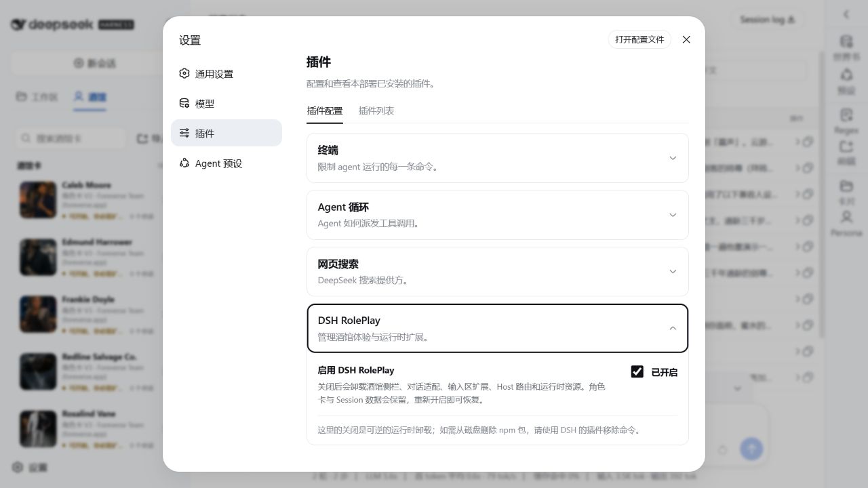Screen dimensions: 868x488
Task: Switch to the 插件配置 tab
Action: pyautogui.click(x=325, y=111)
